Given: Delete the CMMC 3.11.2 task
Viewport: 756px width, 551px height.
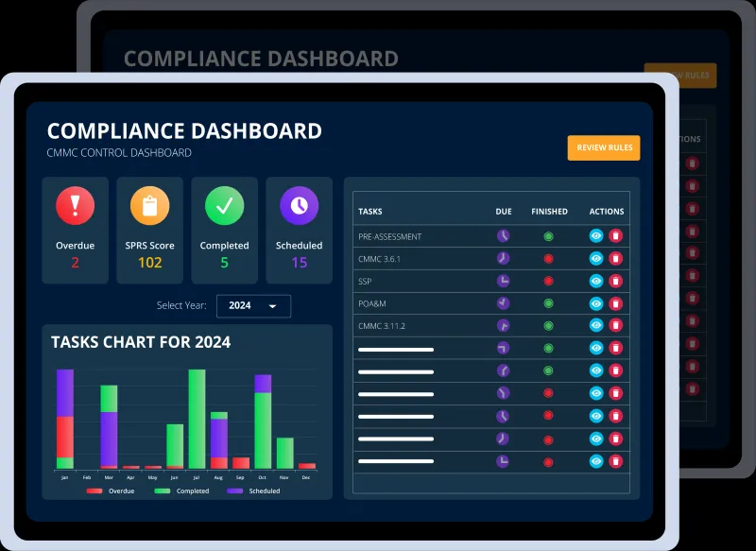Looking at the screenshot, I should (615, 325).
